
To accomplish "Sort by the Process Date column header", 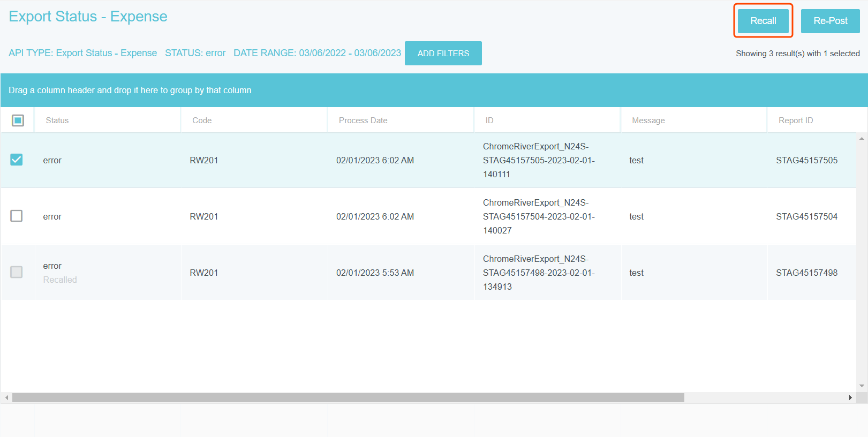I will [x=363, y=120].
